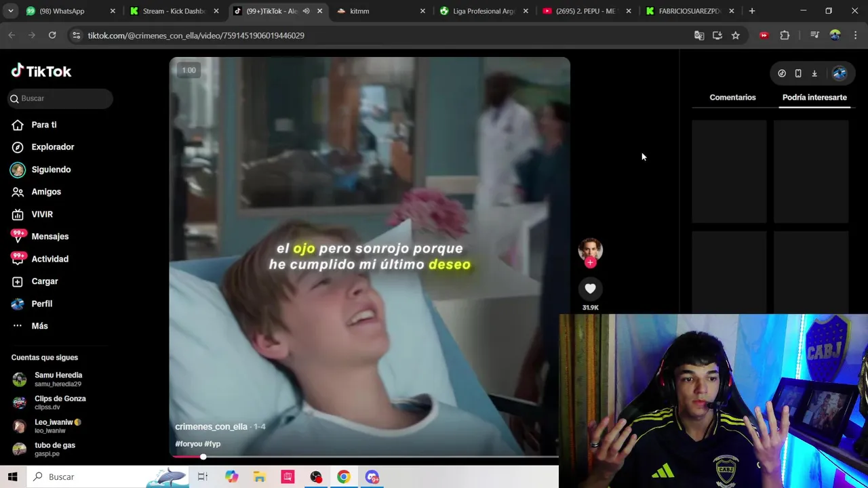Click the Google Translate page icon

tap(699, 35)
